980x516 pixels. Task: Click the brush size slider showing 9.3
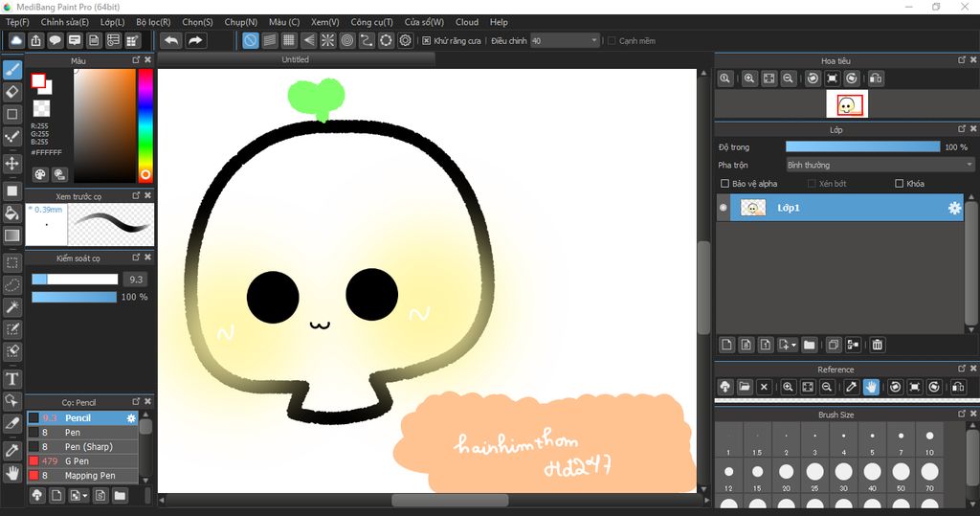pos(75,280)
